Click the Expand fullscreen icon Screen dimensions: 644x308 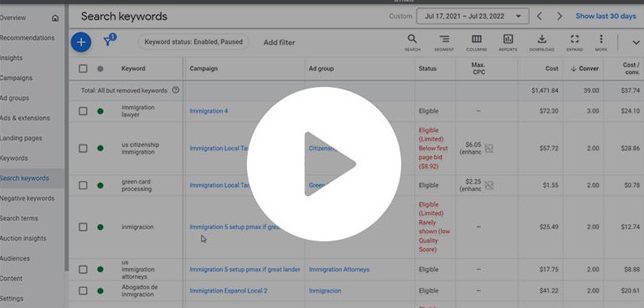click(575, 43)
